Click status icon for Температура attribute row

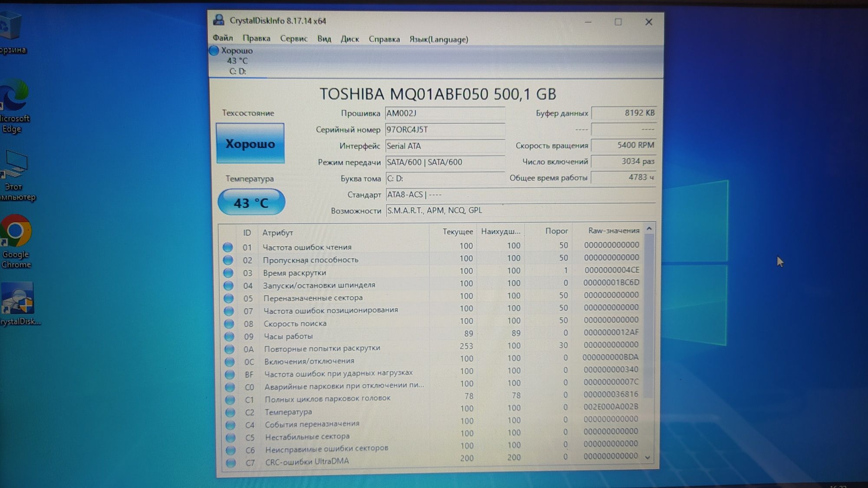coord(230,412)
